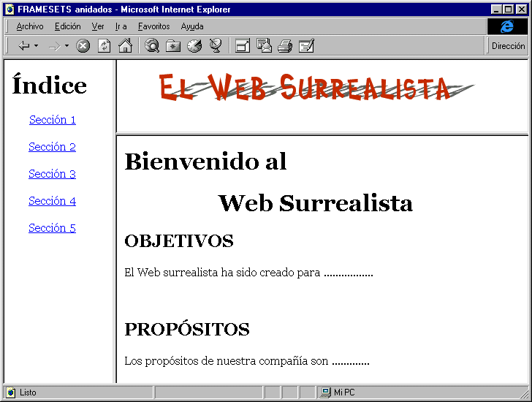Toggle the Fullscreen toolbar icon
532x402 pixels.
coord(243,46)
